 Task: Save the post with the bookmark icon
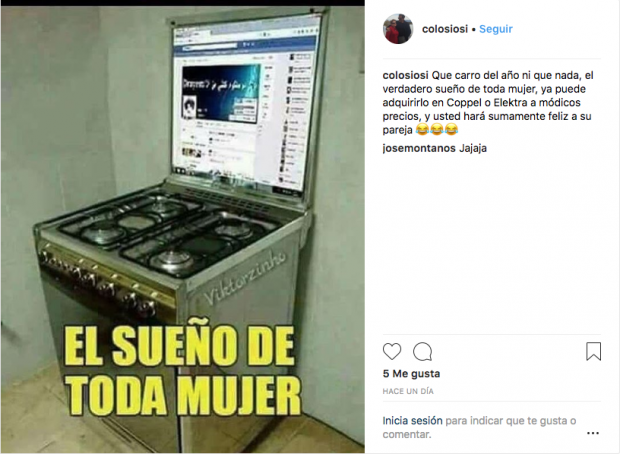[593, 351]
